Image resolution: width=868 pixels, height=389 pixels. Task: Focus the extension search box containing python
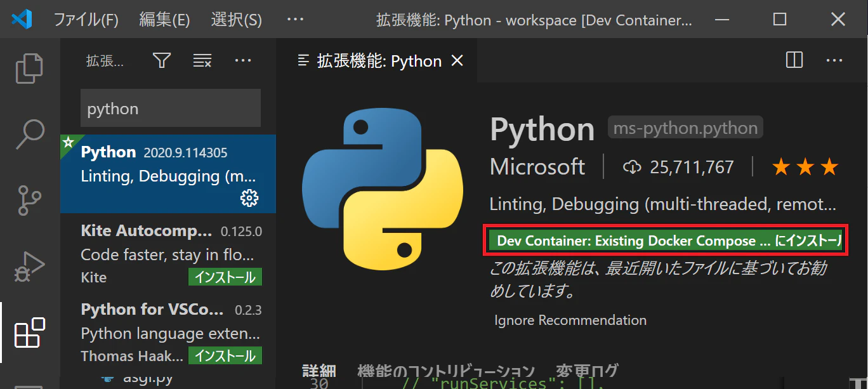coord(170,109)
